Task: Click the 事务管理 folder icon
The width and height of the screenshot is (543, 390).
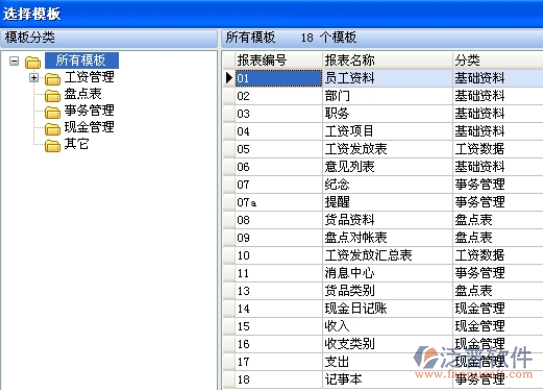Action: click(53, 113)
